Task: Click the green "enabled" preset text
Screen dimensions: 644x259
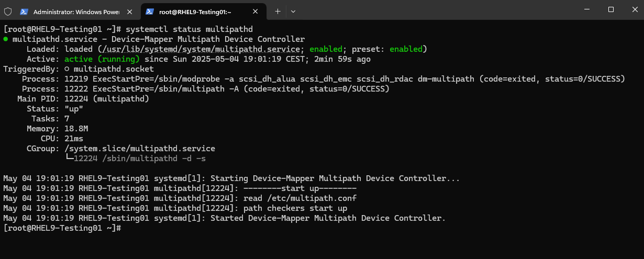Action: [406, 49]
